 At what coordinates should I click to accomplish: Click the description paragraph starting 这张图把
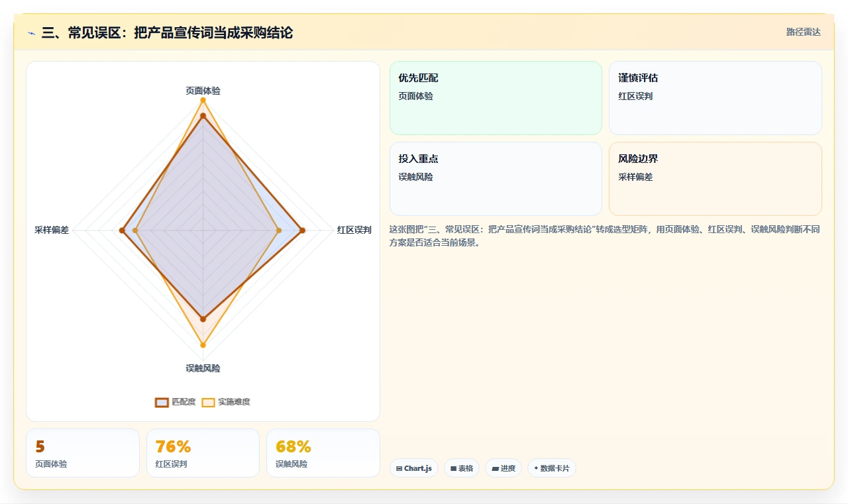605,236
